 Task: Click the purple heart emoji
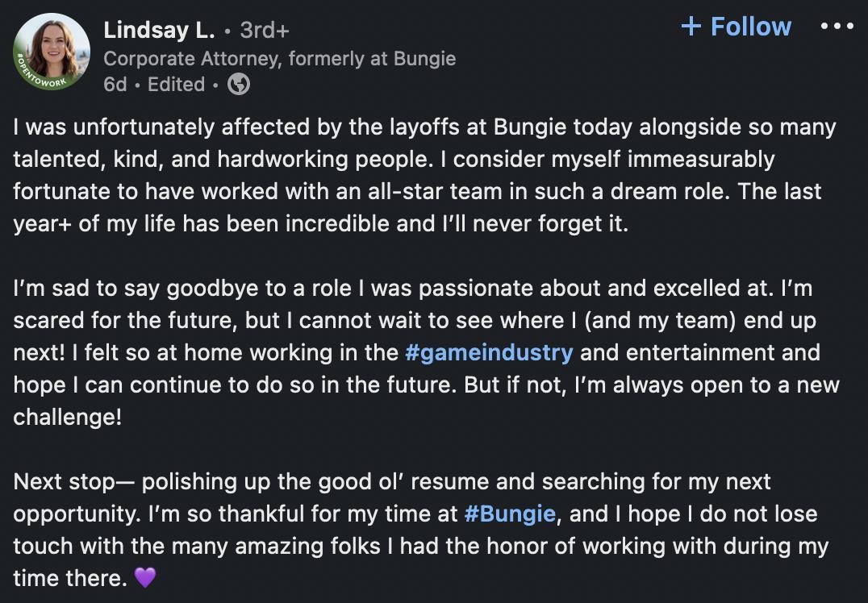click(145, 577)
